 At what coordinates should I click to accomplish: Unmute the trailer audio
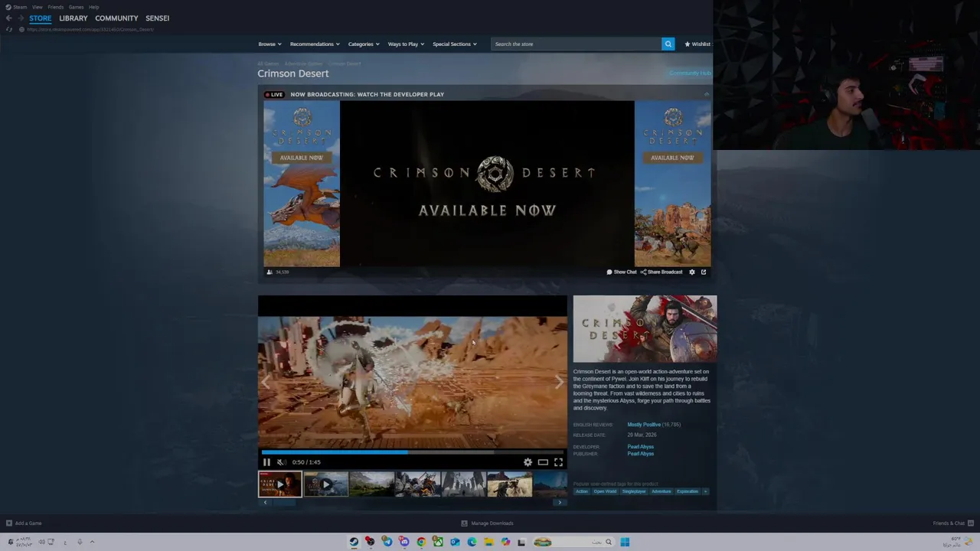(x=281, y=462)
